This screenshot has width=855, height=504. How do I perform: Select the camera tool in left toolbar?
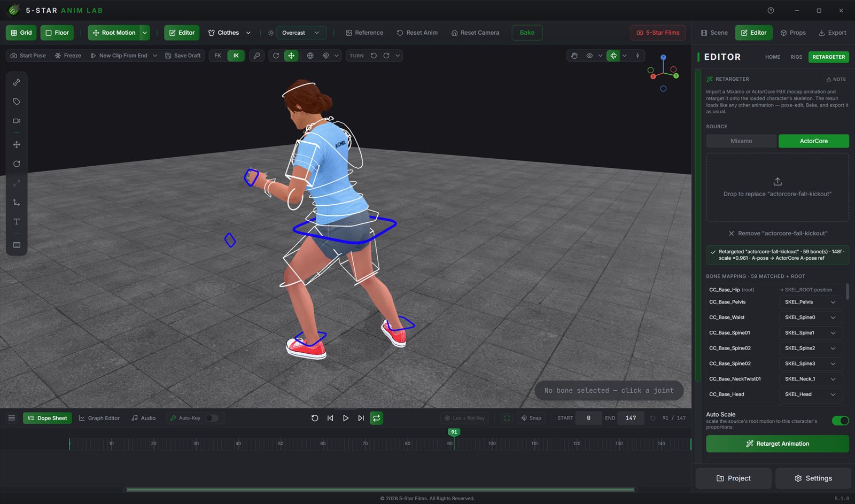(17, 121)
